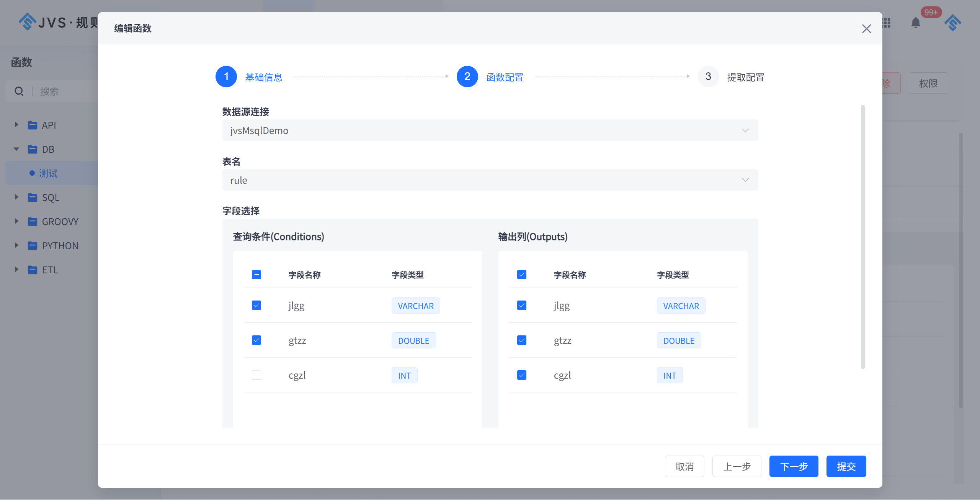
Task: Click the notification bell icon
Action: click(916, 23)
